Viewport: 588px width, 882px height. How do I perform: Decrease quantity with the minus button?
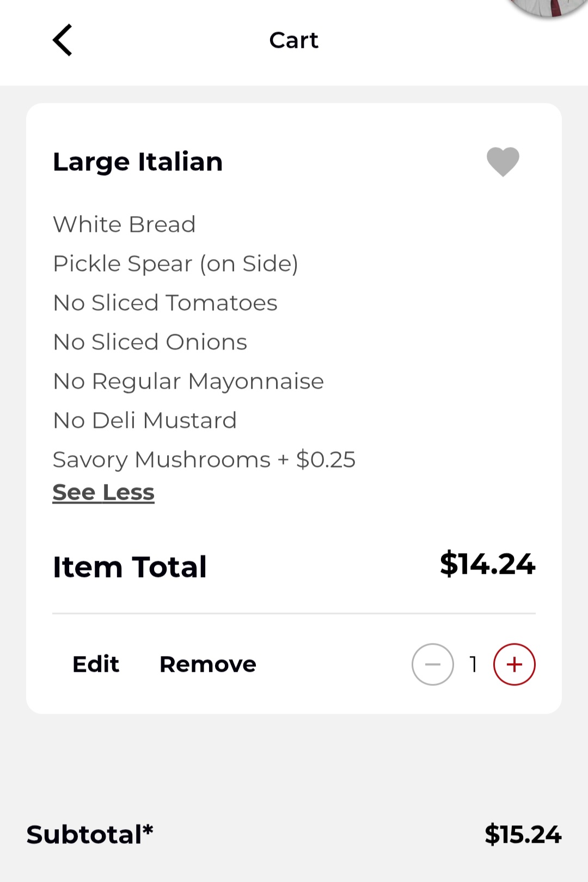[x=433, y=664]
